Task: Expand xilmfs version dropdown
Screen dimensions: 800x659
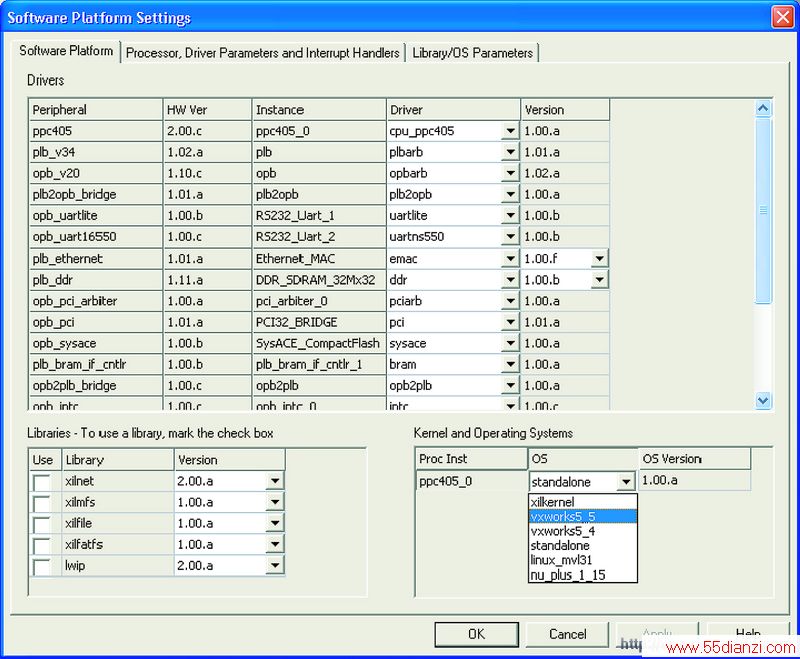Action: [x=275, y=502]
